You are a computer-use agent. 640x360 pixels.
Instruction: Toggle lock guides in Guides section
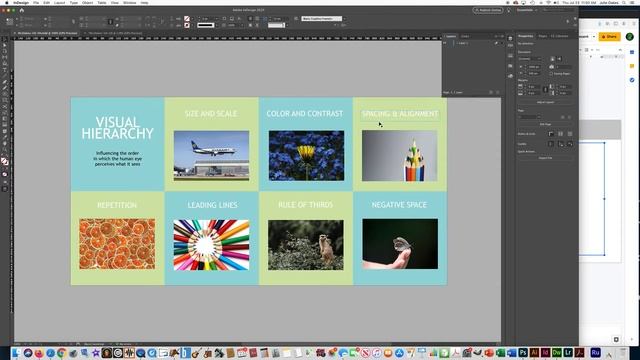coord(560,144)
